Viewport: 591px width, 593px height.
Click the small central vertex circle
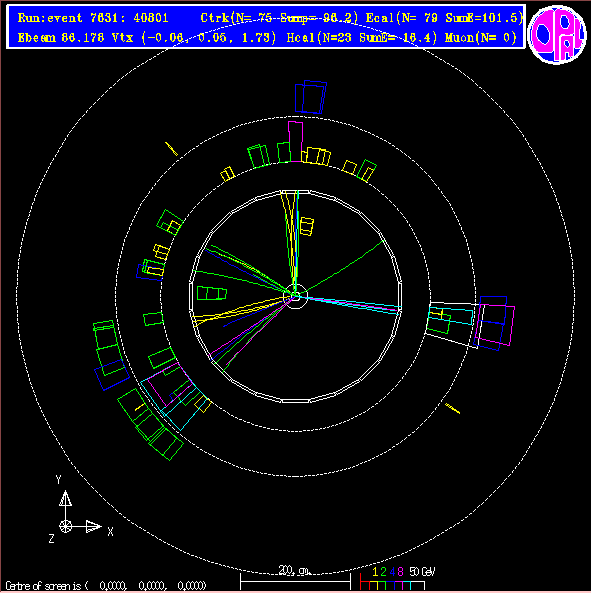coord(295,296)
